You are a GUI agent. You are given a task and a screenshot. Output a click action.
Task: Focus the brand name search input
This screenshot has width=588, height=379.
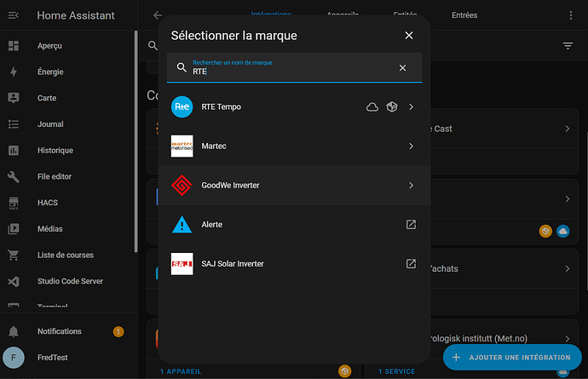(x=294, y=67)
